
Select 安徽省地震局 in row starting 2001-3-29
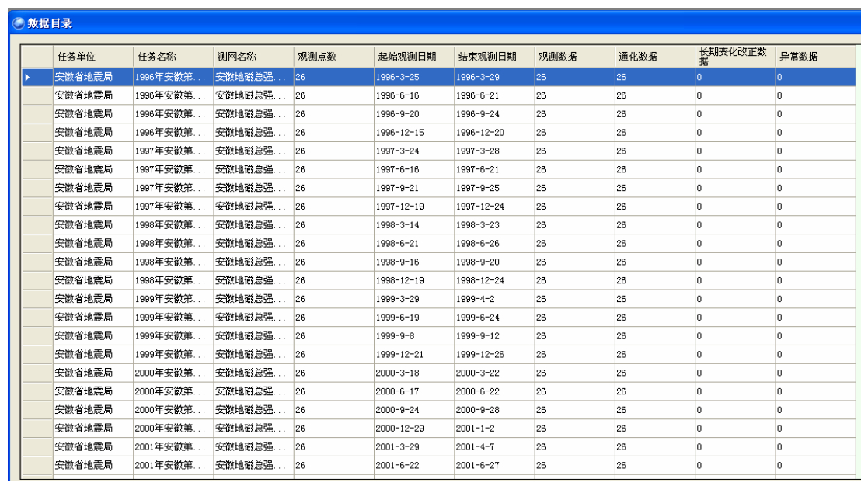pyautogui.click(x=93, y=447)
